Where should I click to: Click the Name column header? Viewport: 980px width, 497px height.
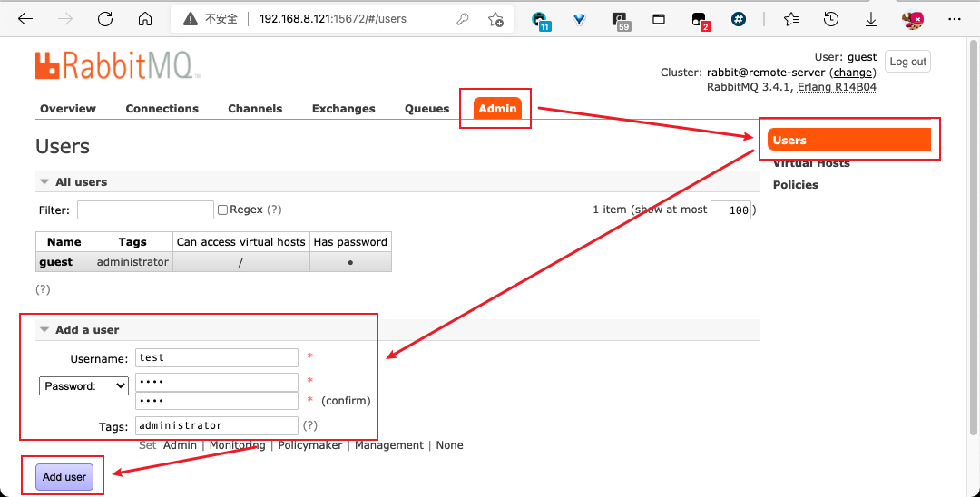point(64,242)
